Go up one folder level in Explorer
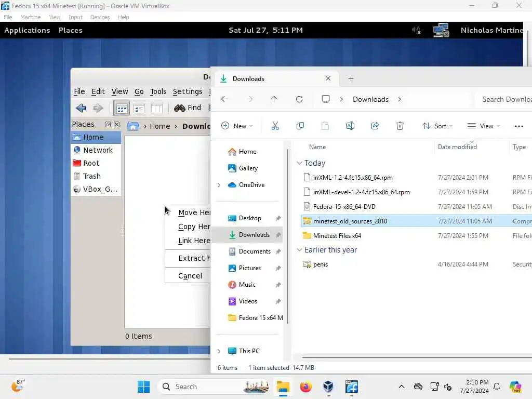Screen dimensions: 532x399 click(274, 99)
